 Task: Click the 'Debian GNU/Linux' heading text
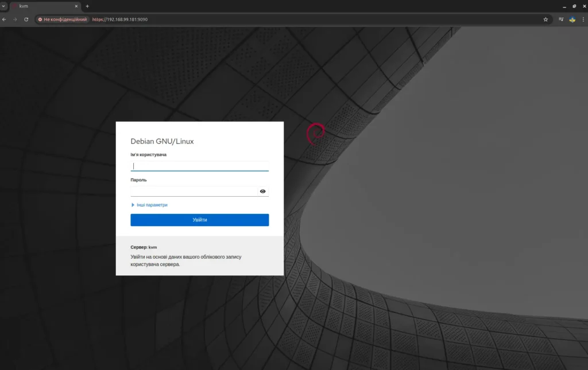162,141
